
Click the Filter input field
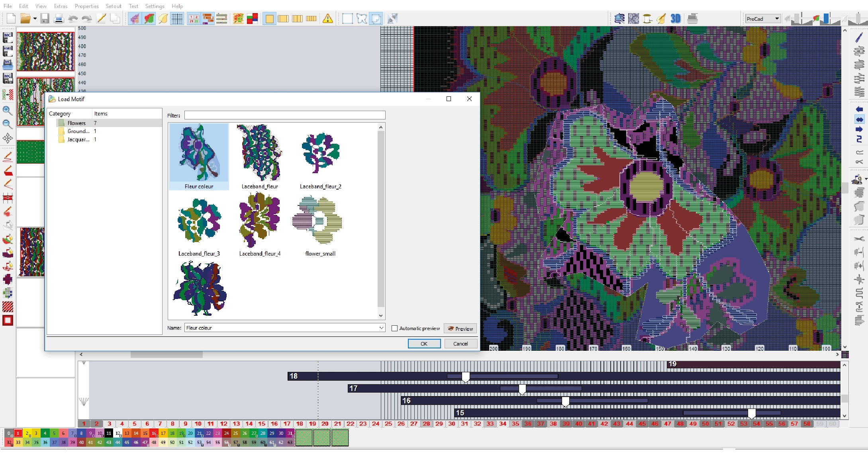pyautogui.click(x=285, y=115)
